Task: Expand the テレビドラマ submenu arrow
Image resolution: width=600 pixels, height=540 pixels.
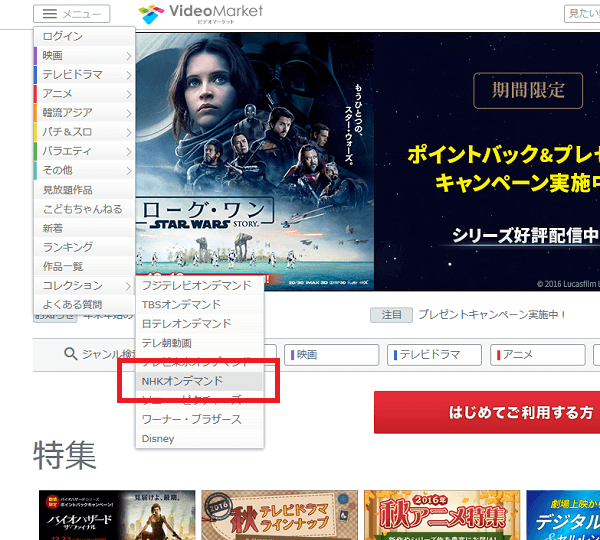Action: [129, 75]
